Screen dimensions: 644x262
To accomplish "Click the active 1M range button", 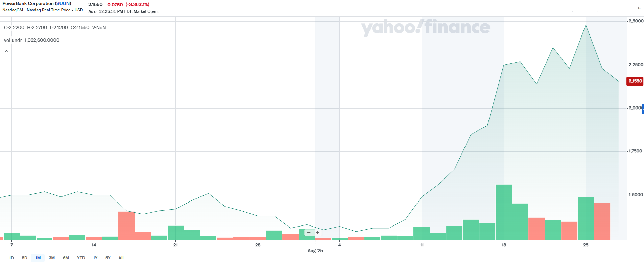I will [x=38, y=258].
